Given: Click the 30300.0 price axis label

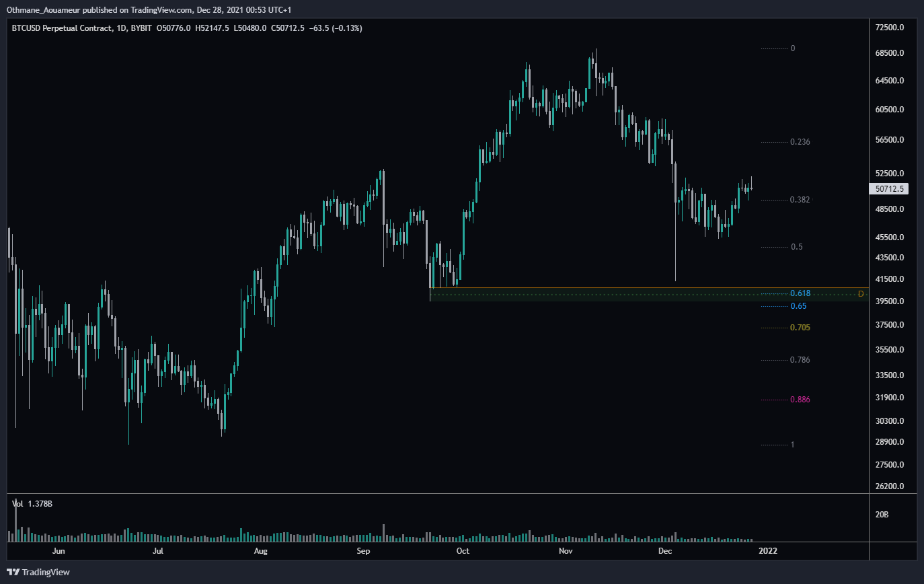Looking at the screenshot, I should [x=888, y=421].
